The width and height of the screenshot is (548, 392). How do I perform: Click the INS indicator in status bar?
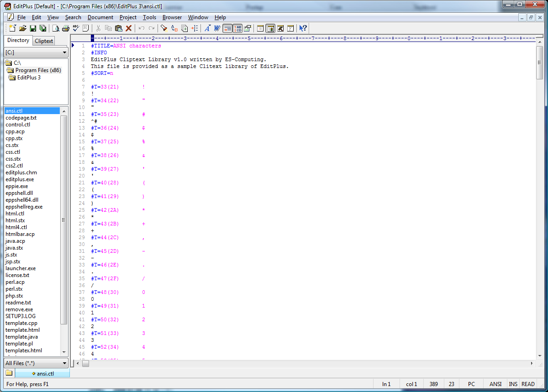(513, 384)
